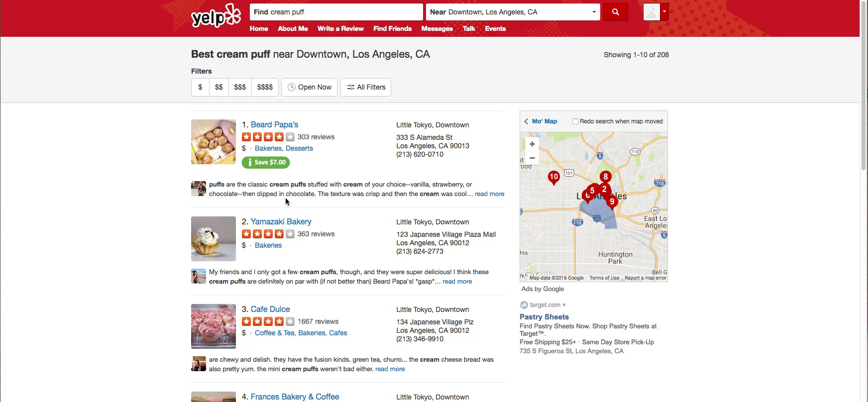This screenshot has width=868, height=402.
Task: Click Cafe Dulce reviewer avatar
Action: coord(199,364)
